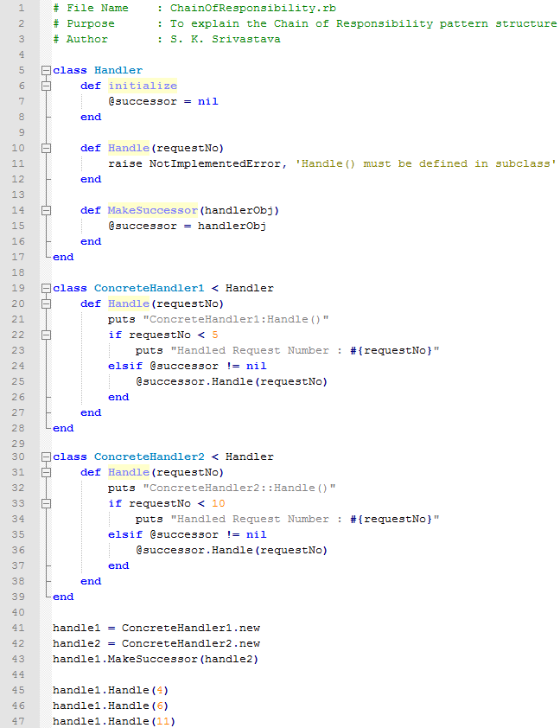Click the number 5 in line 22

215,335
